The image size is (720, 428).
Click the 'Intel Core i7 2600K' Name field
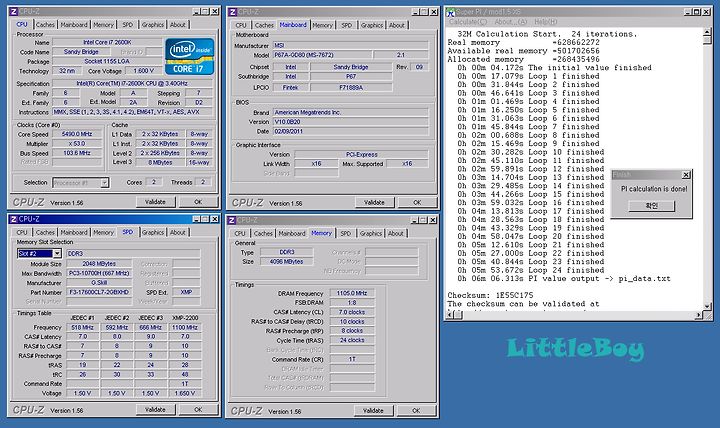tap(107, 42)
